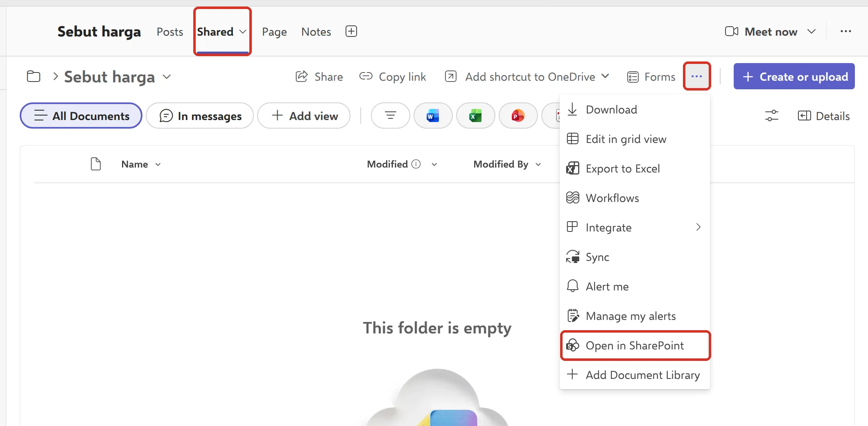This screenshot has width=868, height=426.
Task: Filter by Excel files
Action: [476, 116]
